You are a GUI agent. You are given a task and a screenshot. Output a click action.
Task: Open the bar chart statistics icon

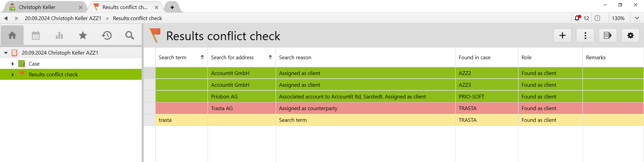point(59,35)
